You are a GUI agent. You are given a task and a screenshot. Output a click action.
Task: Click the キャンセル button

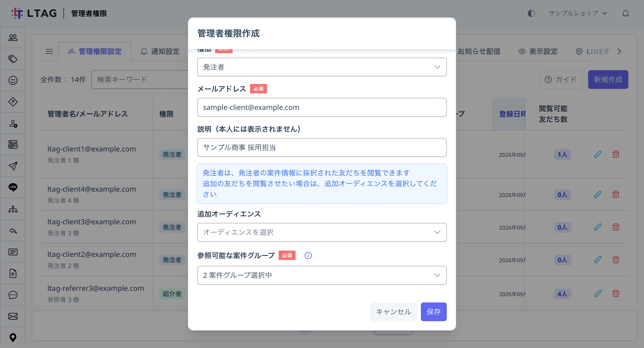pos(394,312)
